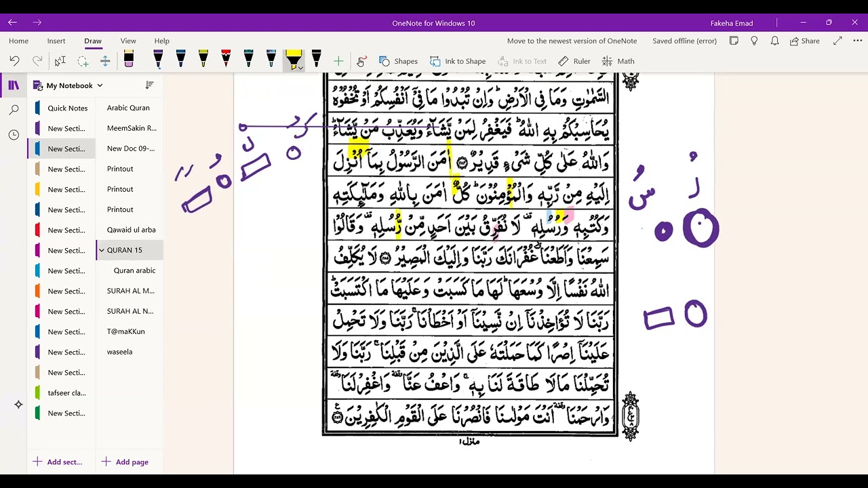Click Add page
This screenshot has height=488, width=868.
125,462
